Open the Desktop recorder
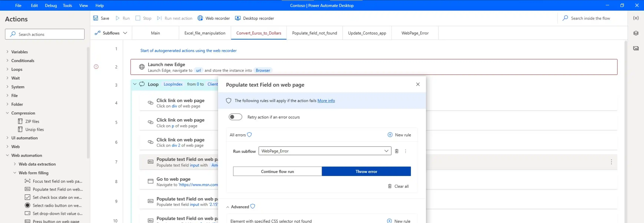Screen dimensions: 644x223 click(254, 18)
